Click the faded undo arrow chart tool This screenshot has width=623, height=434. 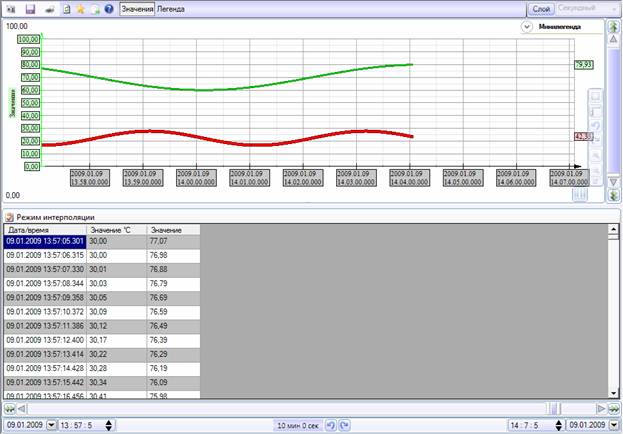pyautogui.click(x=595, y=126)
